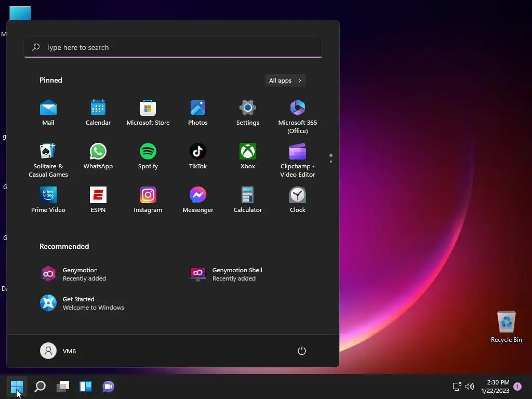The width and height of the screenshot is (532, 399).
Task: Open Widgets from the taskbar
Action: [x=86, y=387]
